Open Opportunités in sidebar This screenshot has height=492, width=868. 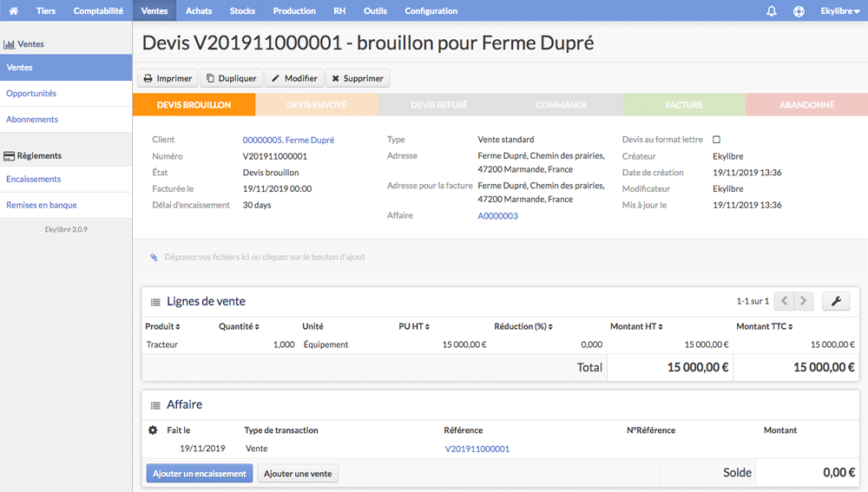66,94
